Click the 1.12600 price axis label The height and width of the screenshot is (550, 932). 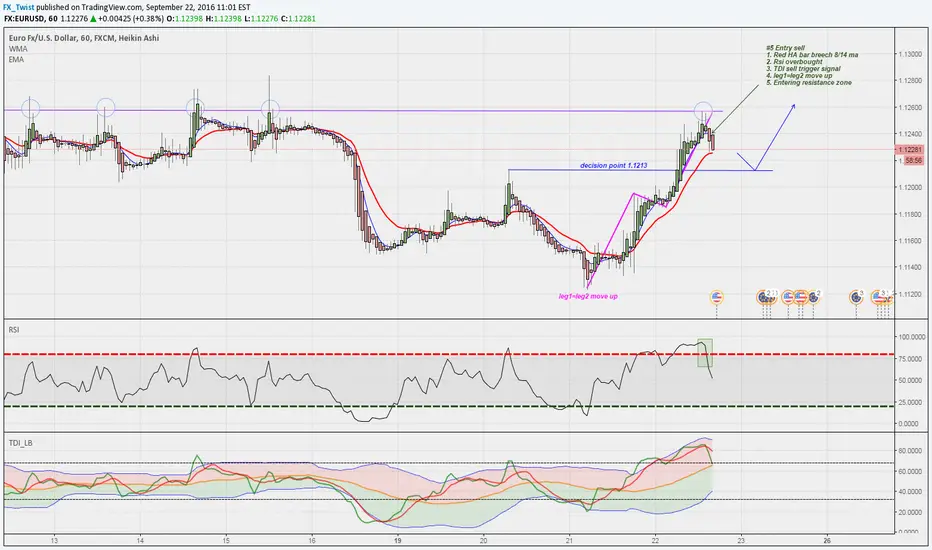910,108
